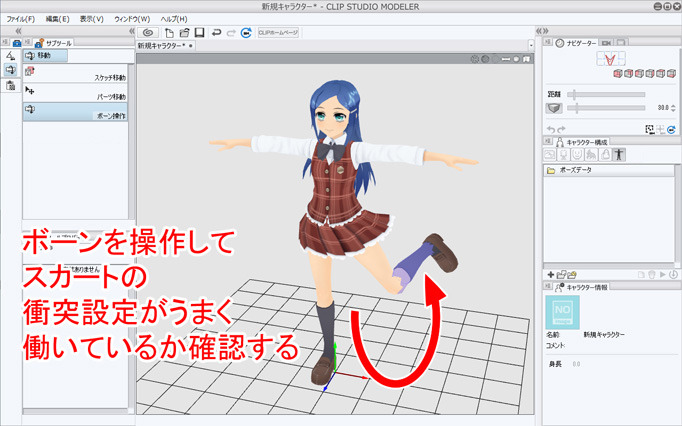682x426 pixels.
Task: Click the stepper arrows beside 30.0
Action: point(673,108)
